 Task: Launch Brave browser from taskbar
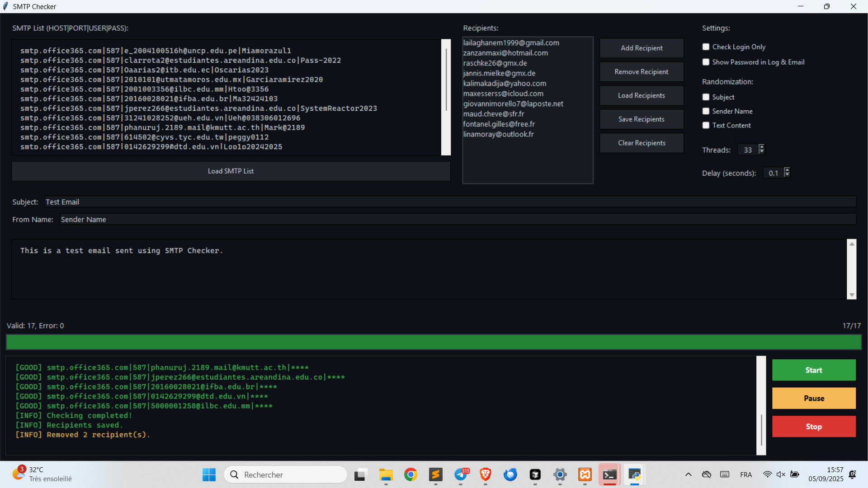coord(486,474)
